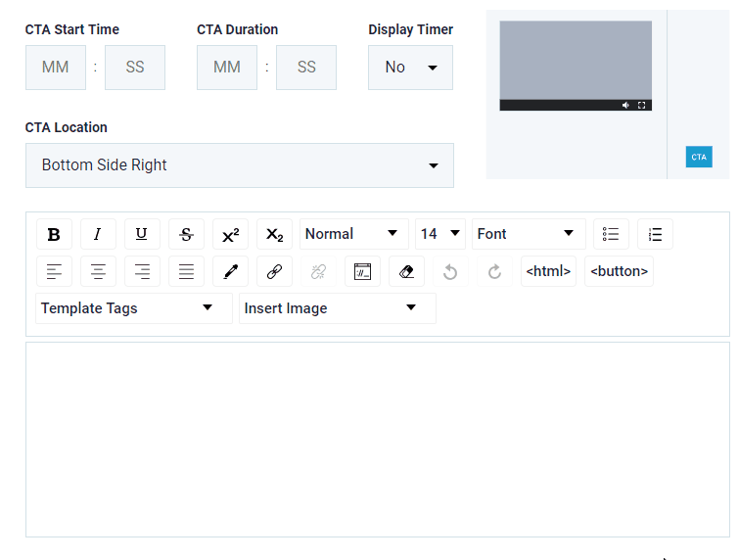
Task: Toggle underline formatting
Action: 142,234
